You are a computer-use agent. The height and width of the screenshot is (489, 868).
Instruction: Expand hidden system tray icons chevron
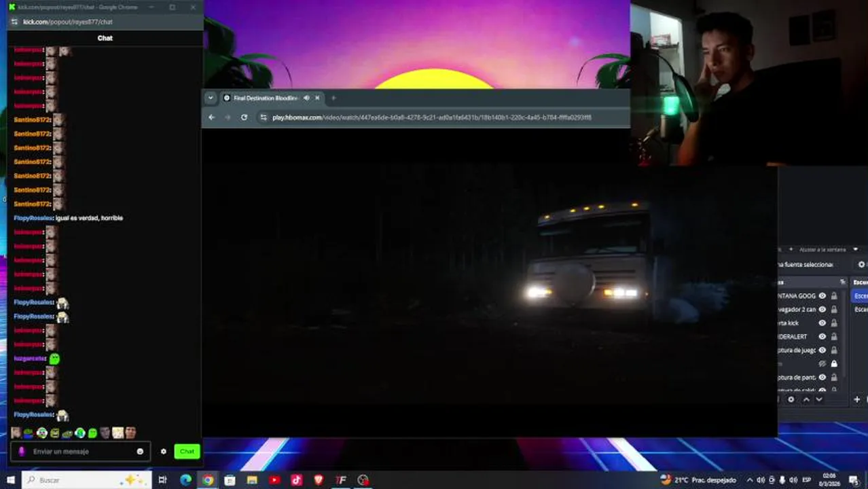750,480
